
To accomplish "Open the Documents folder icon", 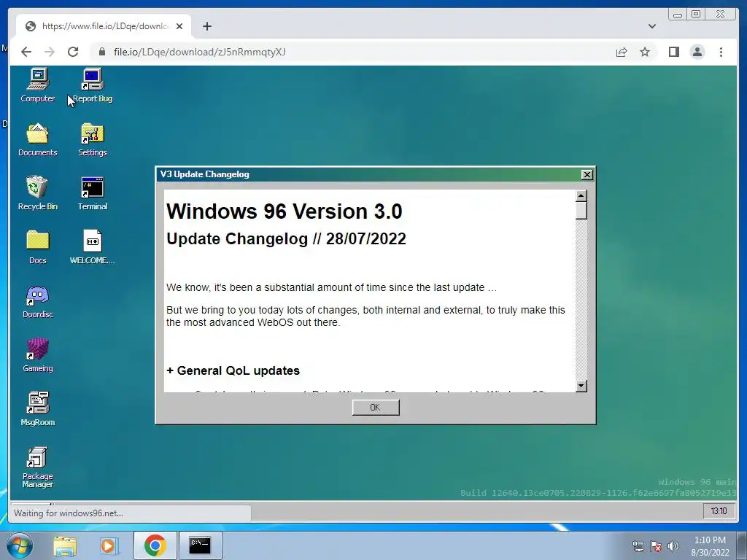I will (x=38, y=139).
